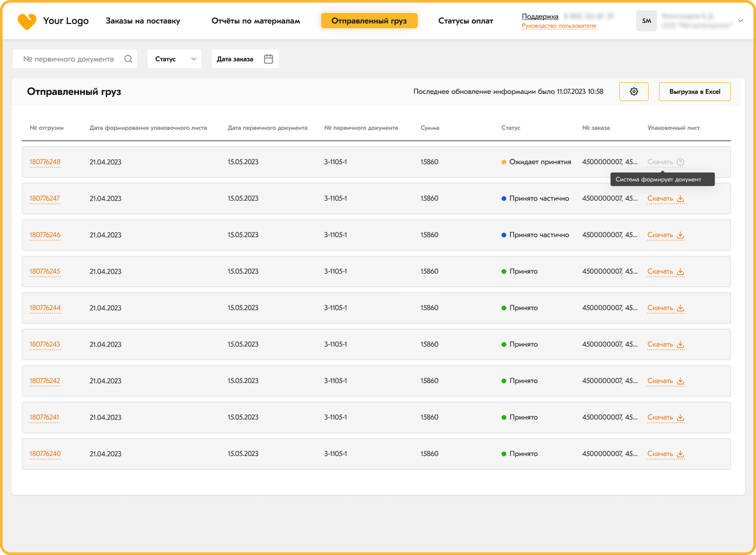Click download icon for shipment 180776245
756x555 pixels.
pyautogui.click(x=680, y=272)
